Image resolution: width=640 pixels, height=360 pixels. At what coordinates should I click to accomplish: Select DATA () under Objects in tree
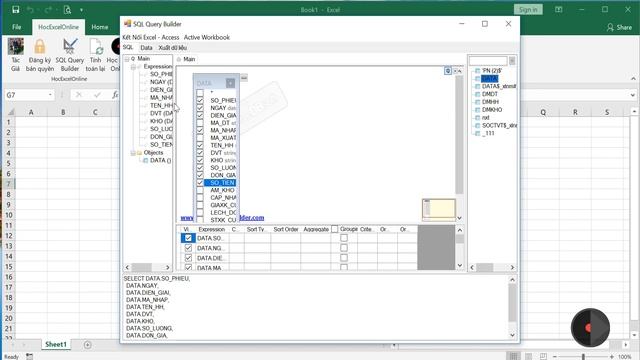(x=160, y=160)
